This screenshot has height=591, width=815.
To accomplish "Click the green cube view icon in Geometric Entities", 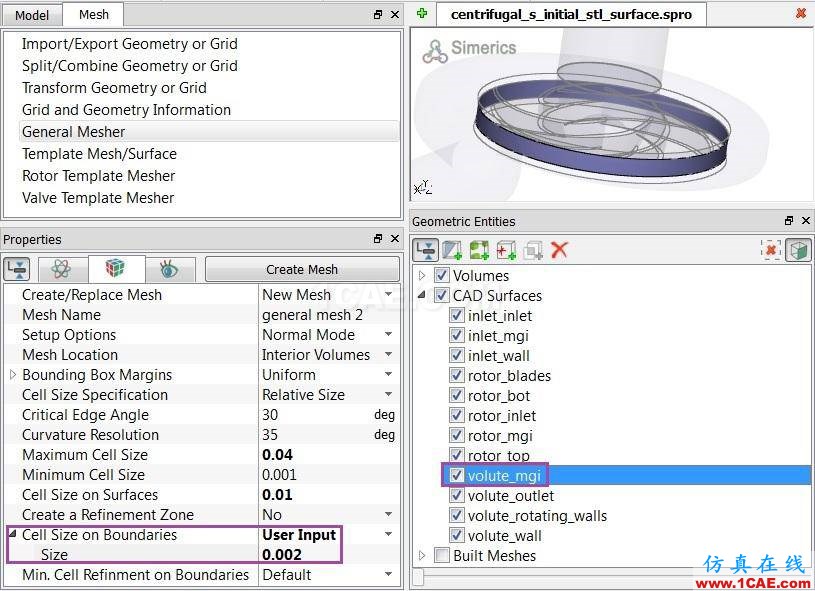I will tap(798, 250).
